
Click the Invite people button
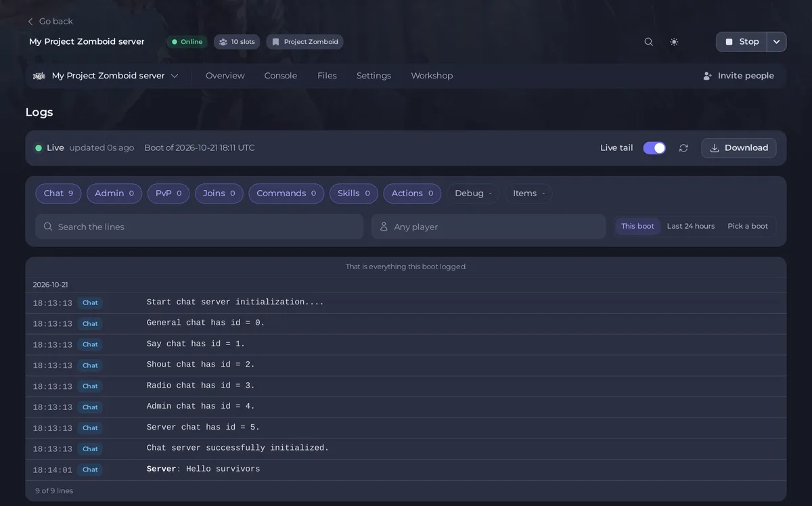738,76
